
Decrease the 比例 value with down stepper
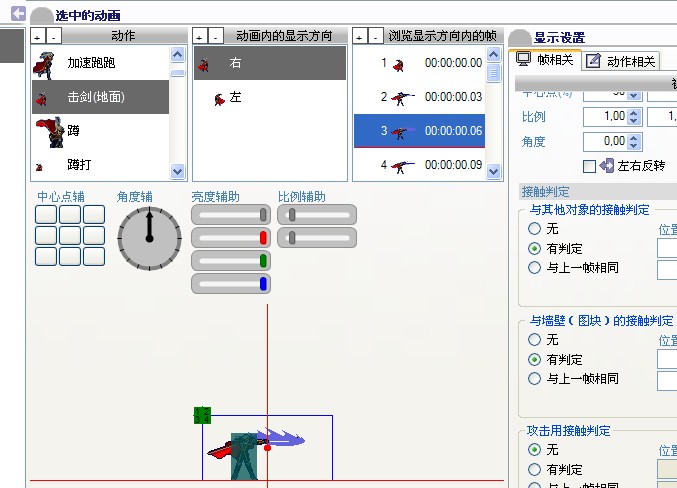[634, 121]
